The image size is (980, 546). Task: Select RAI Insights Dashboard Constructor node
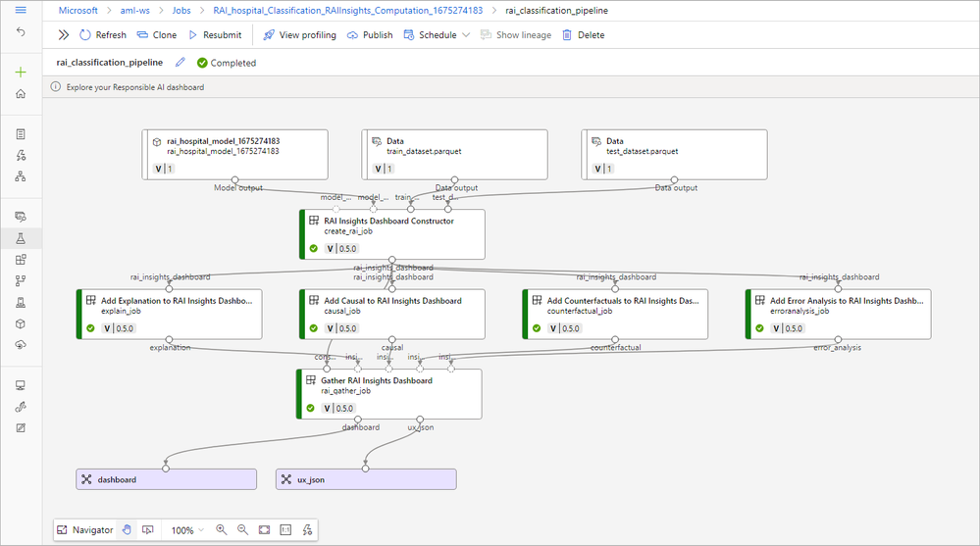pyautogui.click(x=392, y=234)
